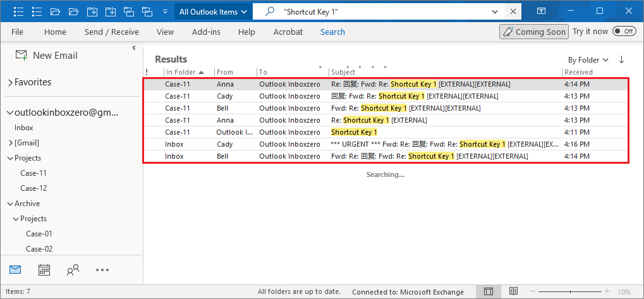Image resolution: width=644 pixels, height=299 pixels.
Task: Open more navigation options (three dots)
Action: (102, 270)
